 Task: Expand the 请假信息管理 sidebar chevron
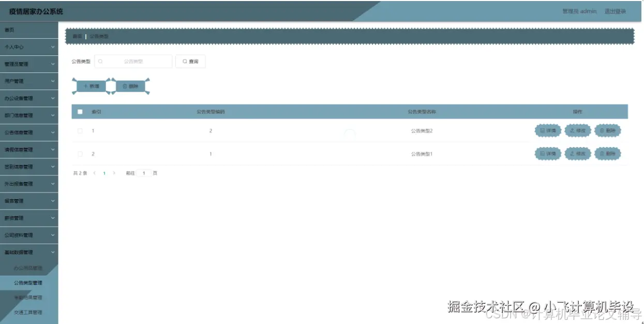[53, 150]
